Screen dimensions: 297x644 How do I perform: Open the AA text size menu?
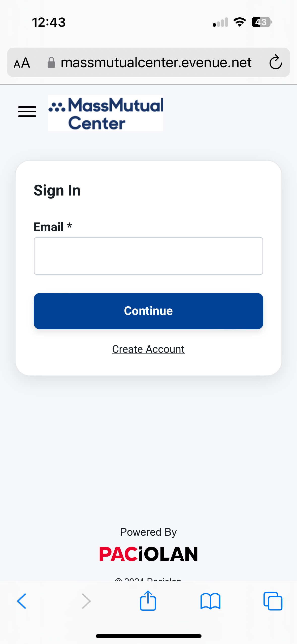click(x=22, y=63)
